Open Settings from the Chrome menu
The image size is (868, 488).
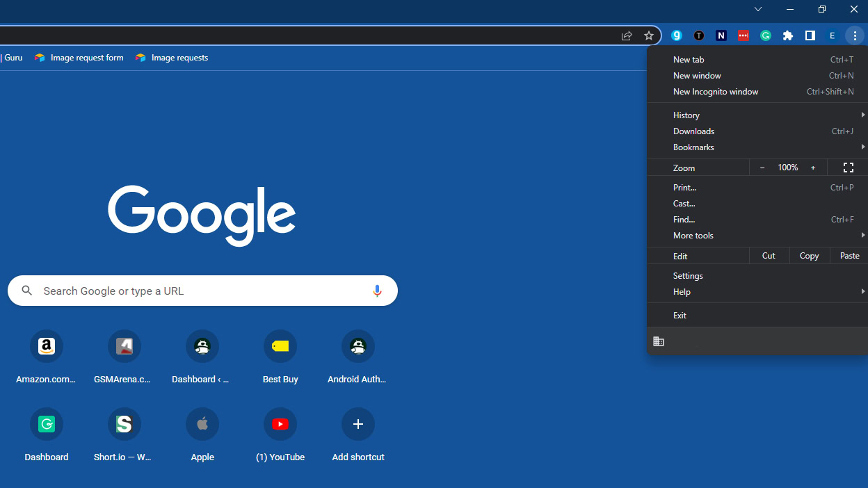pos(688,276)
